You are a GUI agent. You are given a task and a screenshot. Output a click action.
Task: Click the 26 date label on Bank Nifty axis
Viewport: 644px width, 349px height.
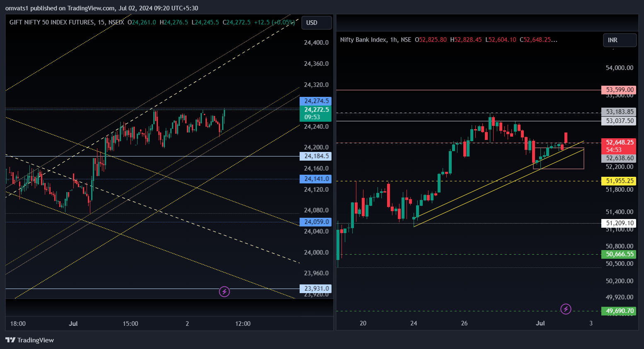point(464,323)
